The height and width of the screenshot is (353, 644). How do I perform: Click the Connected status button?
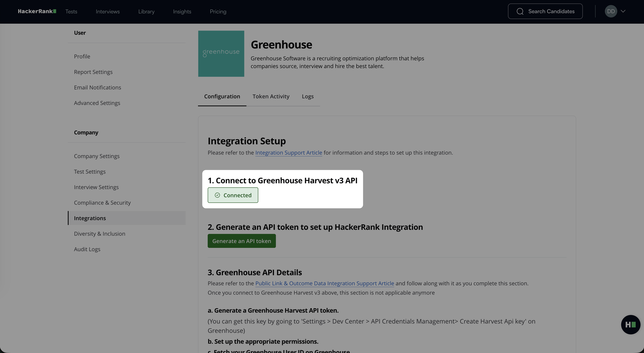pyautogui.click(x=233, y=195)
